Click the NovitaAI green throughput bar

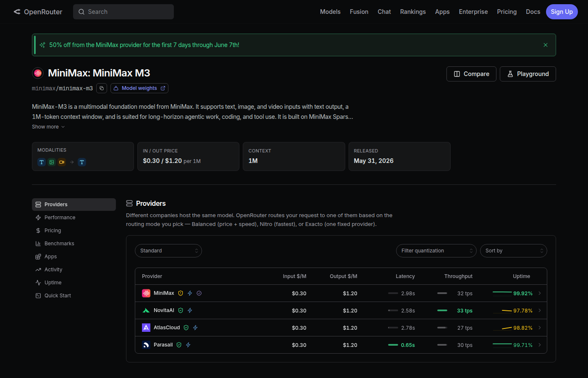442,310
